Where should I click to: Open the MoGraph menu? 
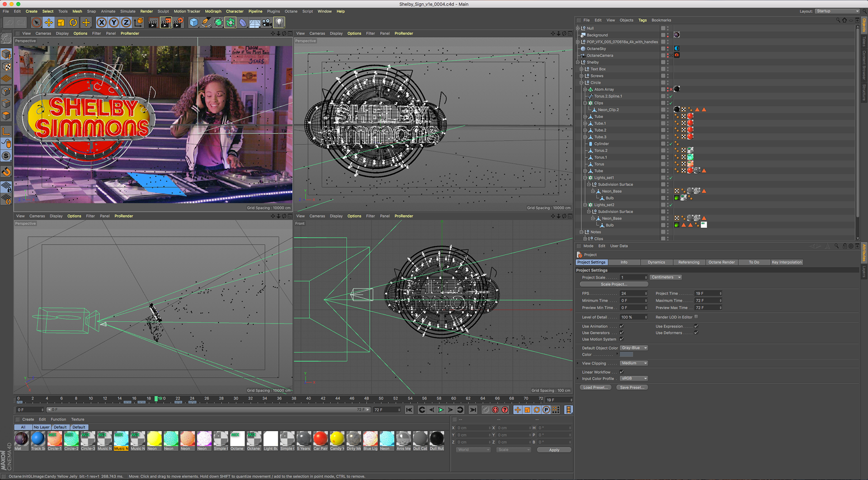(213, 11)
